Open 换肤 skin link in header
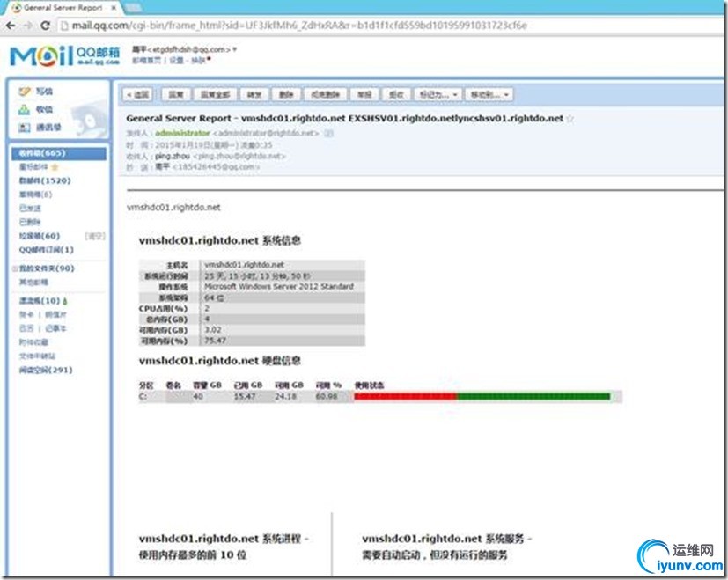728x580 pixels. [x=198, y=61]
